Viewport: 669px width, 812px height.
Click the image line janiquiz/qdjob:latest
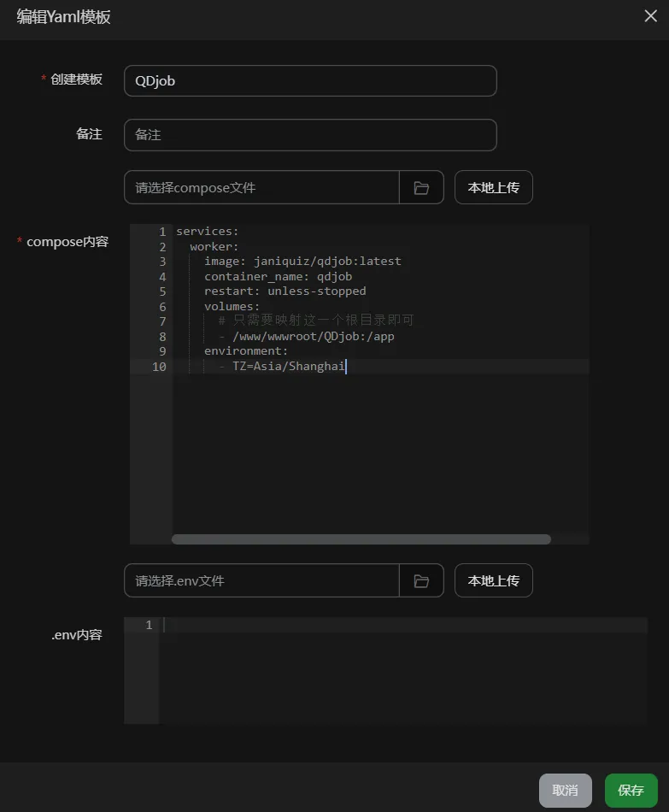pos(302,262)
